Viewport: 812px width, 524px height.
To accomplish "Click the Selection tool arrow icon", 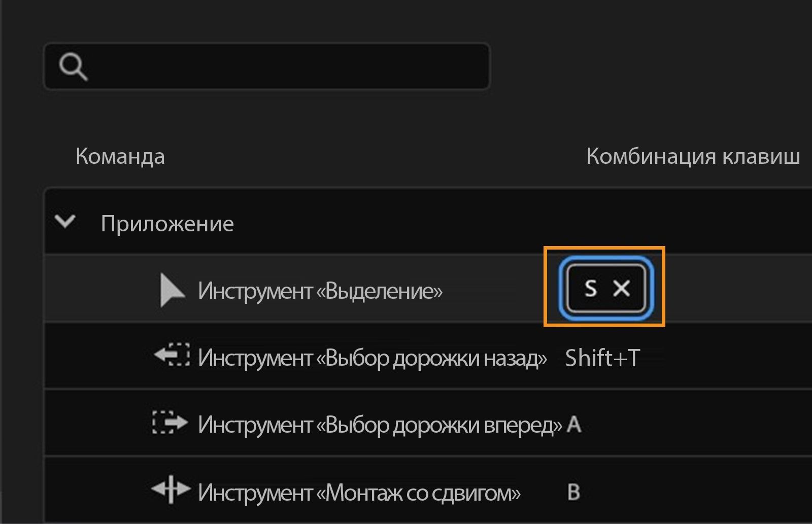I will click(171, 290).
